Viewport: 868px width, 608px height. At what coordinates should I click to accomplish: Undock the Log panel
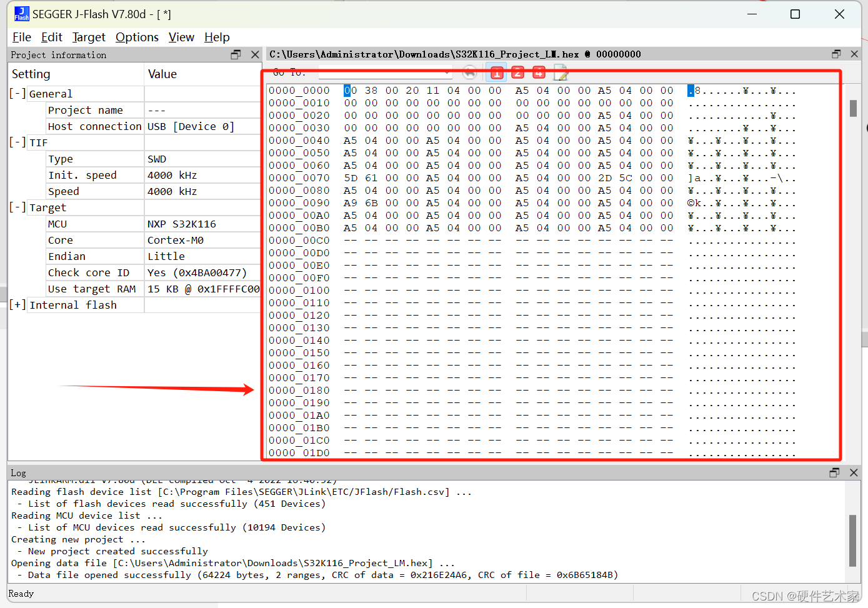point(834,473)
